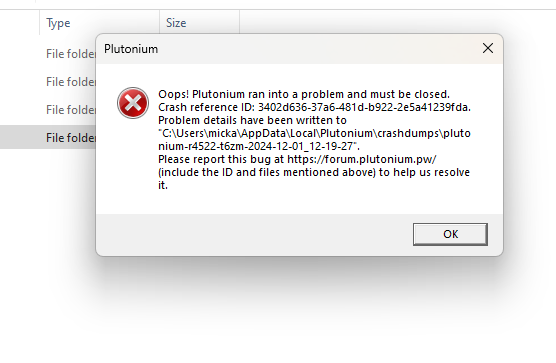
Task: Click the divider right of Size column
Action: (x=239, y=23)
